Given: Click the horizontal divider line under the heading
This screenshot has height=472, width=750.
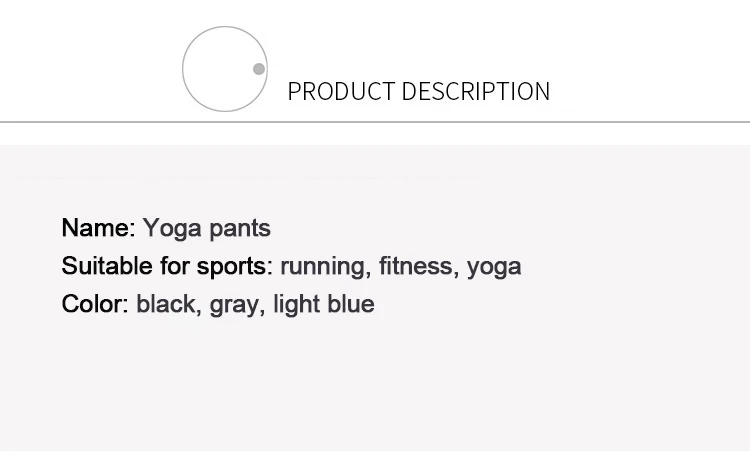Looking at the screenshot, I should click(375, 122).
